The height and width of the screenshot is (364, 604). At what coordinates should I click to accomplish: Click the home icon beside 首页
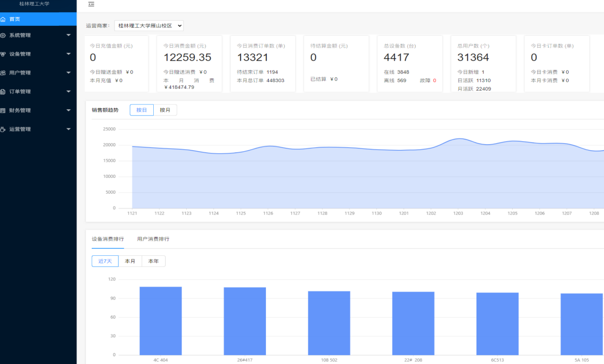coord(3,20)
